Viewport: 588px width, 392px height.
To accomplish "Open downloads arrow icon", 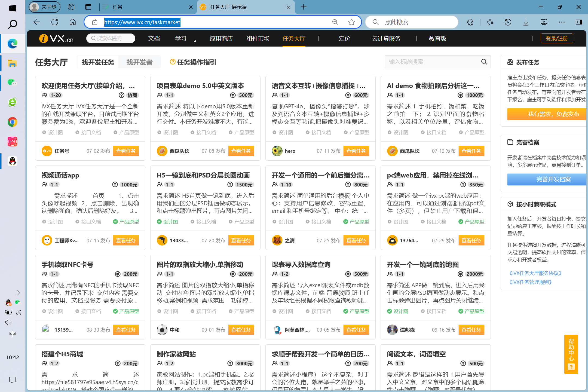I will point(526,22).
